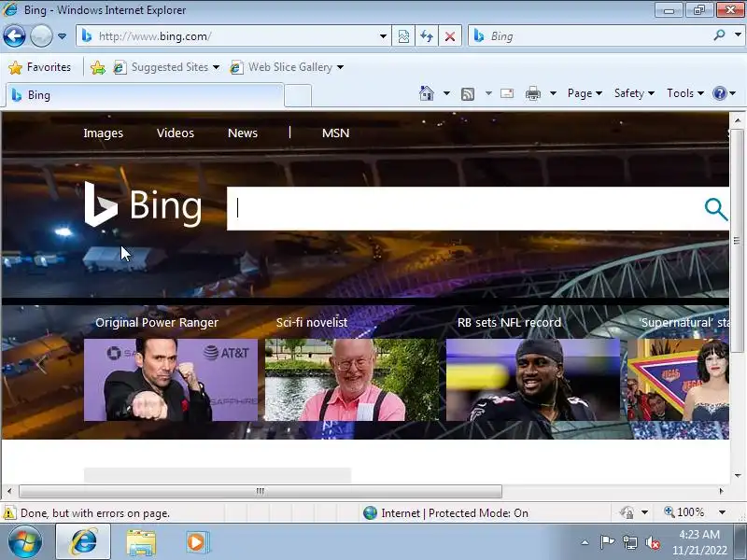Click the Home page icon

coord(427,93)
